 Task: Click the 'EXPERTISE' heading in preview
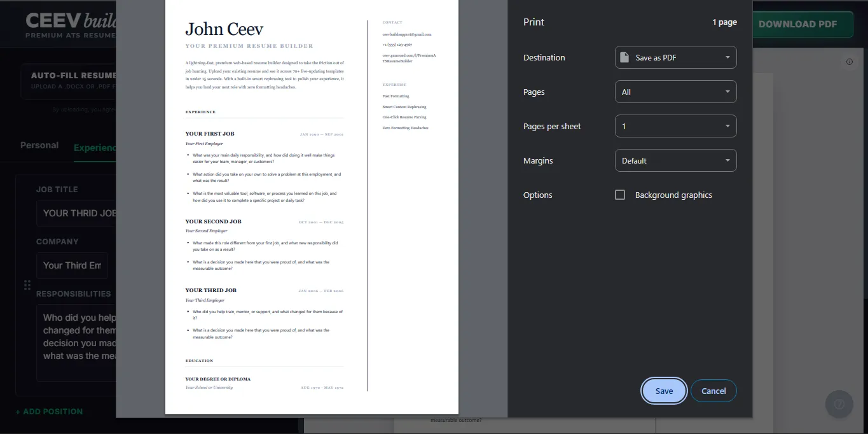click(x=394, y=85)
